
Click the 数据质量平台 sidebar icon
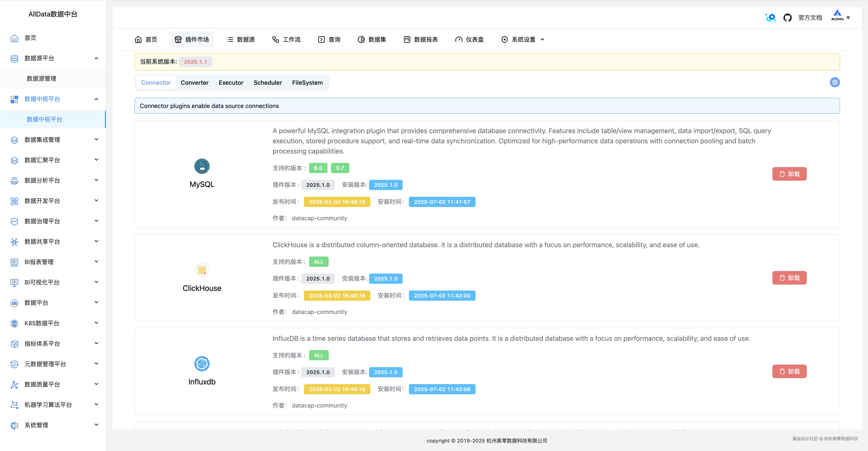[14, 385]
